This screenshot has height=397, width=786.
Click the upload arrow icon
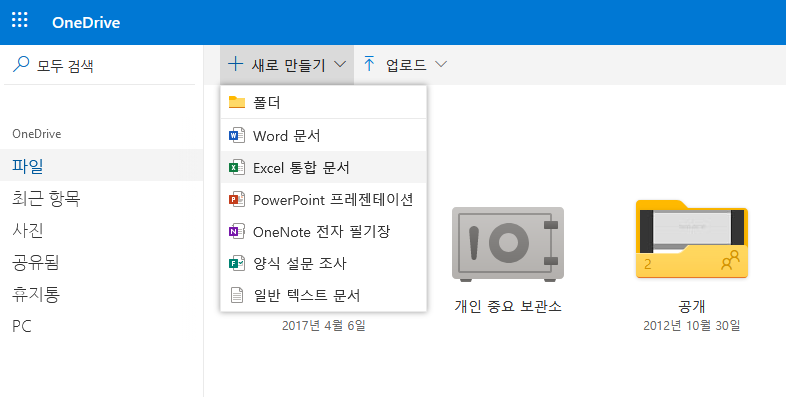[369, 64]
